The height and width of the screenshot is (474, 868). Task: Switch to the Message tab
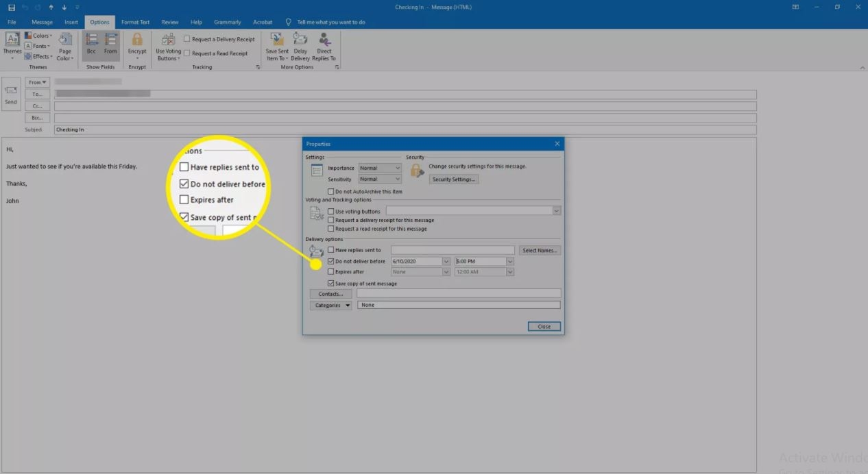(42, 22)
